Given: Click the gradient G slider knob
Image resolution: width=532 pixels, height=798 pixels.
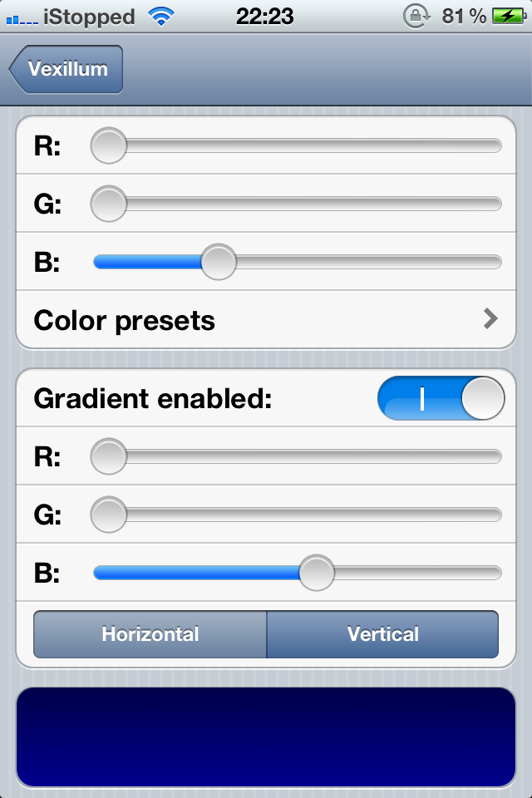Looking at the screenshot, I should point(108,515).
